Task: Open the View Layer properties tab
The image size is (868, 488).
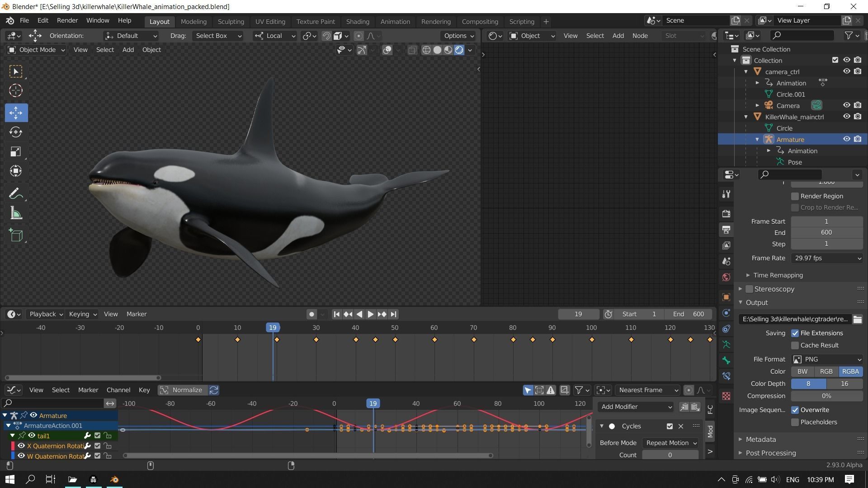Action: tap(726, 245)
